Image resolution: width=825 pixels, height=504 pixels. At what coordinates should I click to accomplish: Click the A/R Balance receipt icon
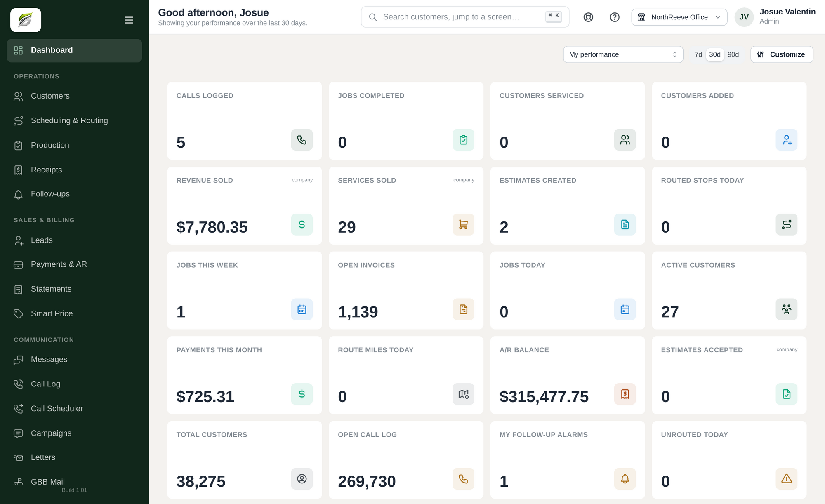(625, 394)
